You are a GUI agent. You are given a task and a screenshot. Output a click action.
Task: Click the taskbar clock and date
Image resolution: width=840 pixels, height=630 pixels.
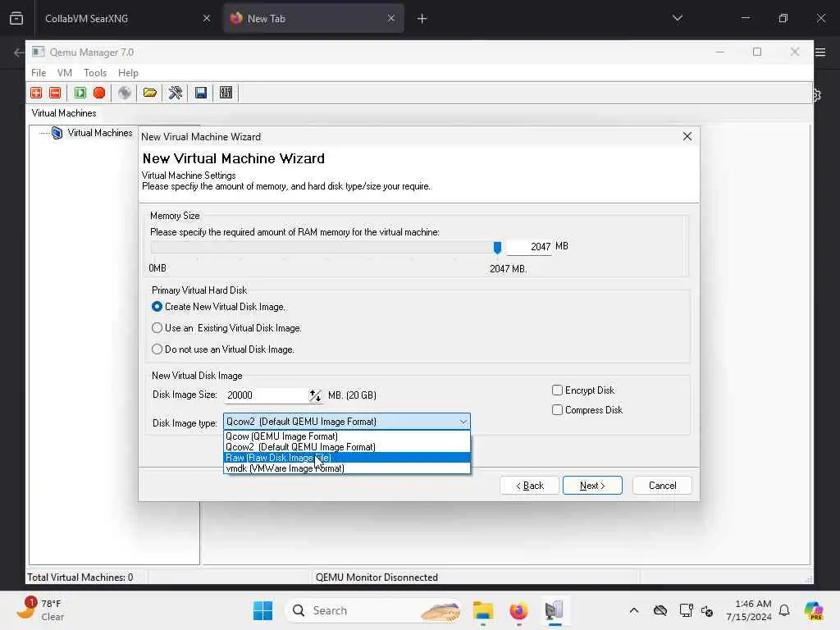tap(749, 610)
